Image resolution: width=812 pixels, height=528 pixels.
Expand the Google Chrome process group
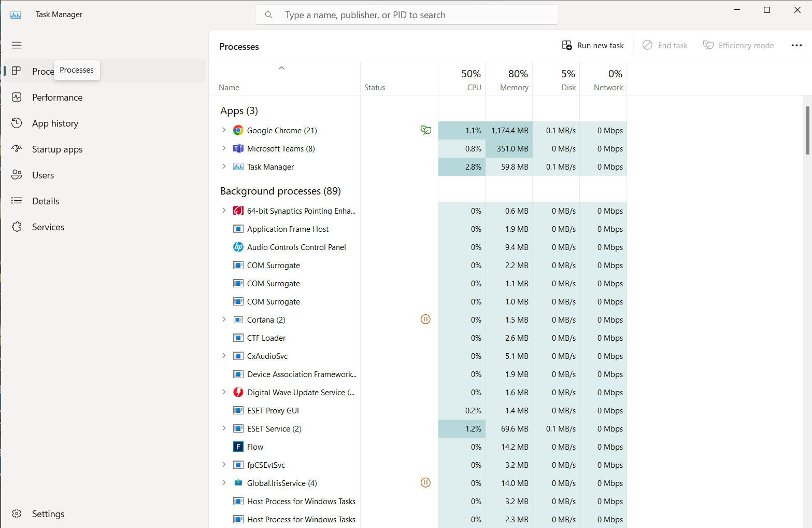224,130
